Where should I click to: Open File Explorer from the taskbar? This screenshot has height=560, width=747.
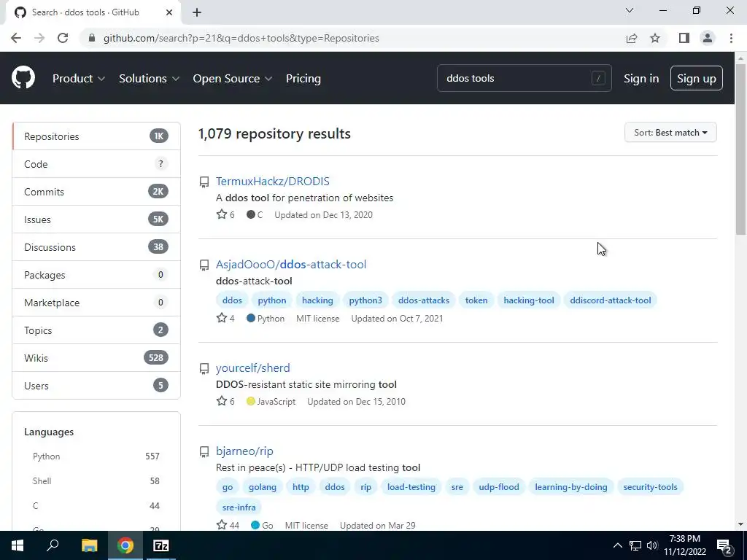pos(89,545)
